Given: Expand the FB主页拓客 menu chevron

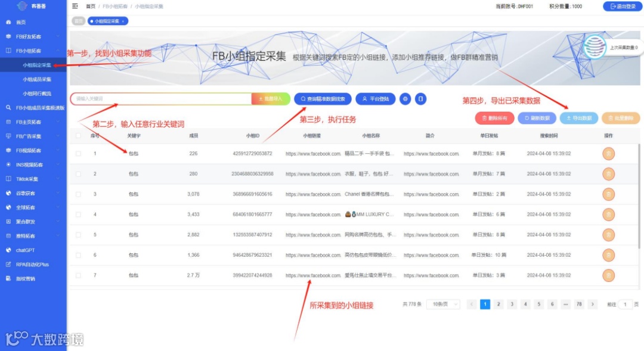Looking at the screenshot, I should pos(58,122).
